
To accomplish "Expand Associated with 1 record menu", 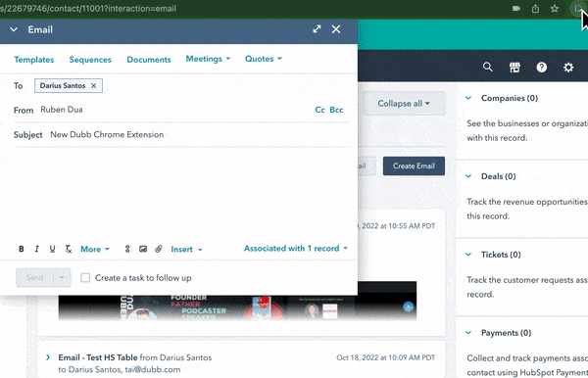I will [x=296, y=249].
